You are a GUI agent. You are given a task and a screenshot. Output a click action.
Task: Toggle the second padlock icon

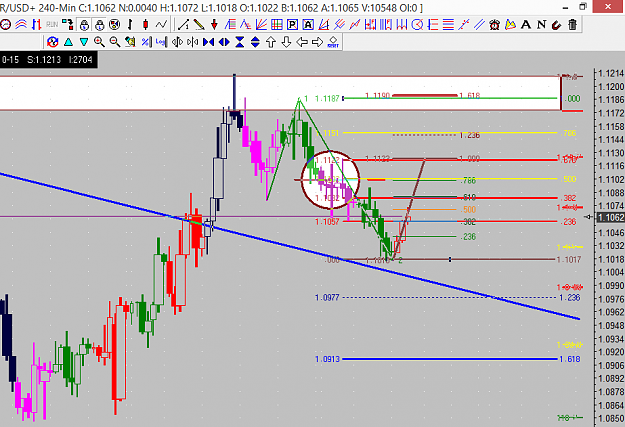tap(100, 25)
